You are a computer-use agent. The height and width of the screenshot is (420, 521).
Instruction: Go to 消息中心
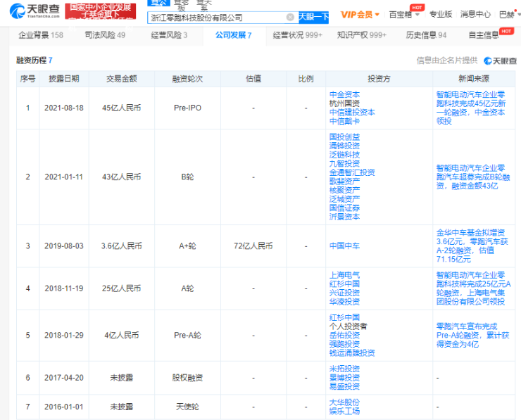[475, 14]
